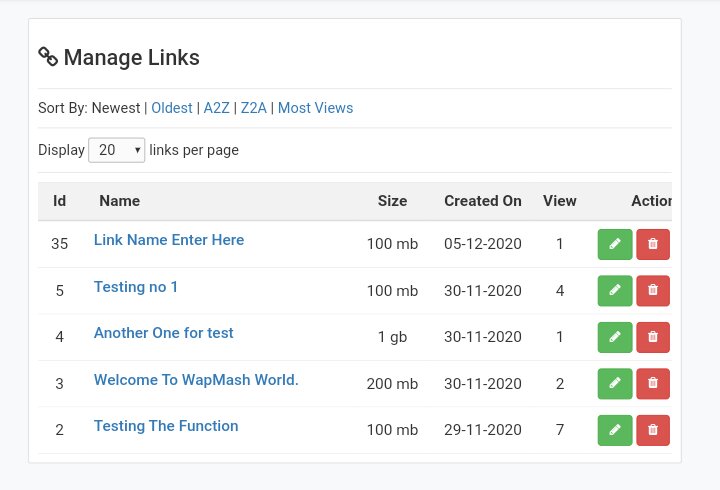Edit the Another One for test link

point(615,337)
